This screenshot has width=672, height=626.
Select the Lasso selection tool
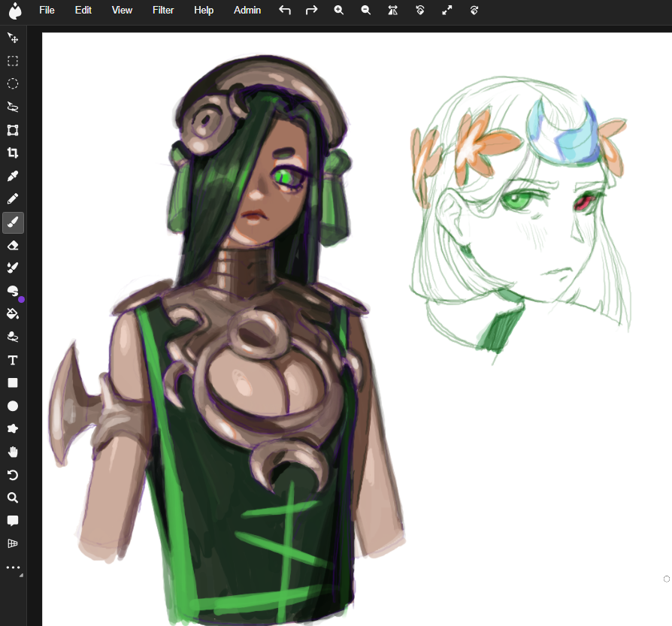pyautogui.click(x=13, y=107)
